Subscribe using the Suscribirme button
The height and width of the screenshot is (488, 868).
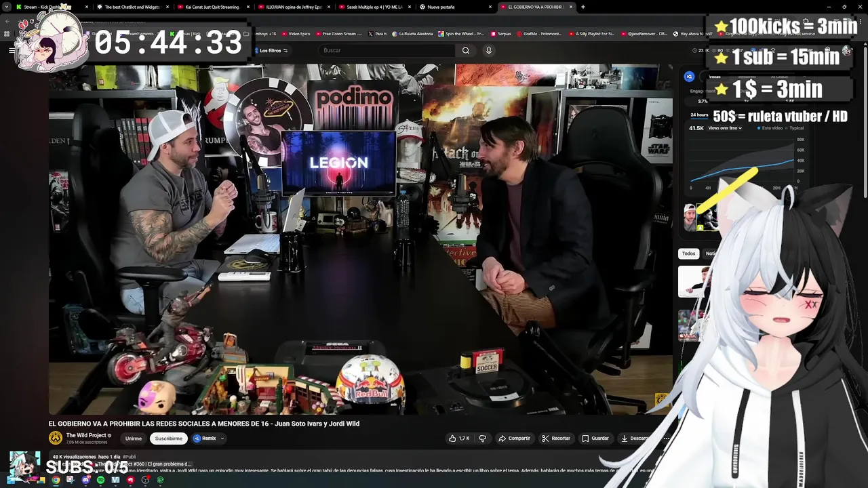coord(168,439)
